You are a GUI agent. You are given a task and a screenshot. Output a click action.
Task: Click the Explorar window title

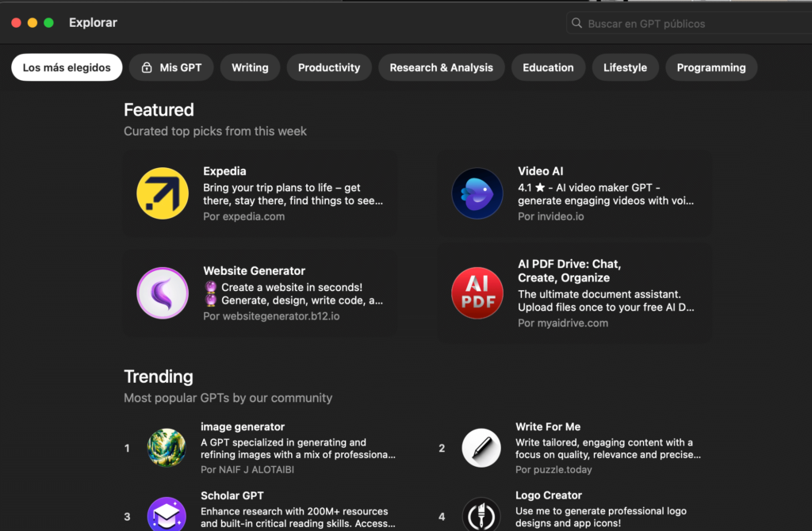[x=94, y=23]
